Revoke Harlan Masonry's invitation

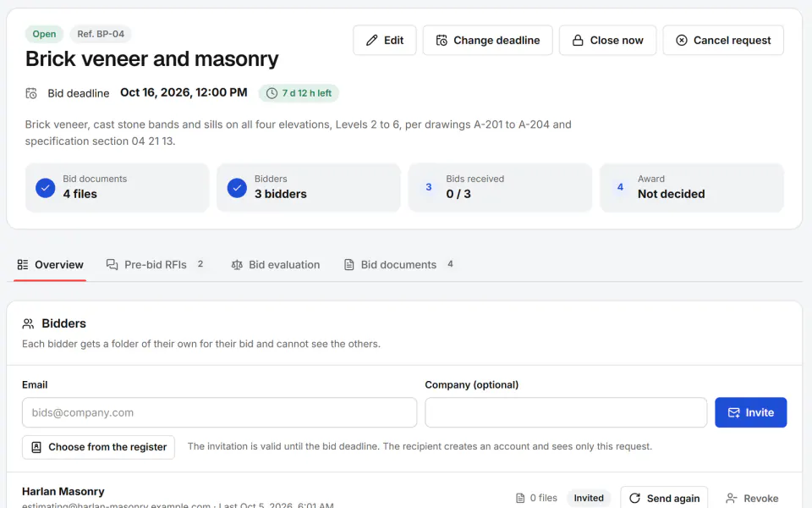click(x=752, y=498)
